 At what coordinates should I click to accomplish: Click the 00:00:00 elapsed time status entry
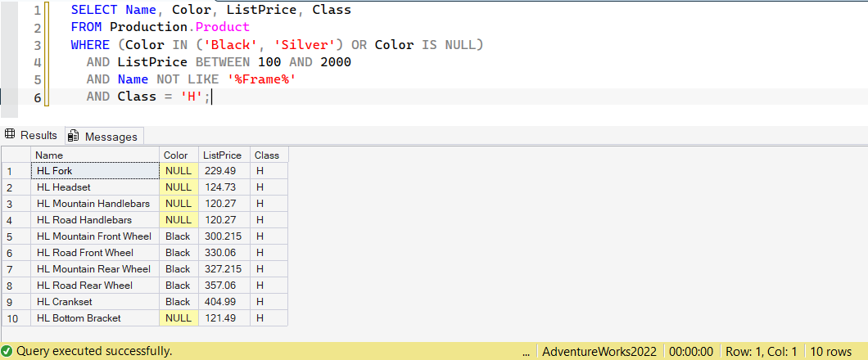691,351
